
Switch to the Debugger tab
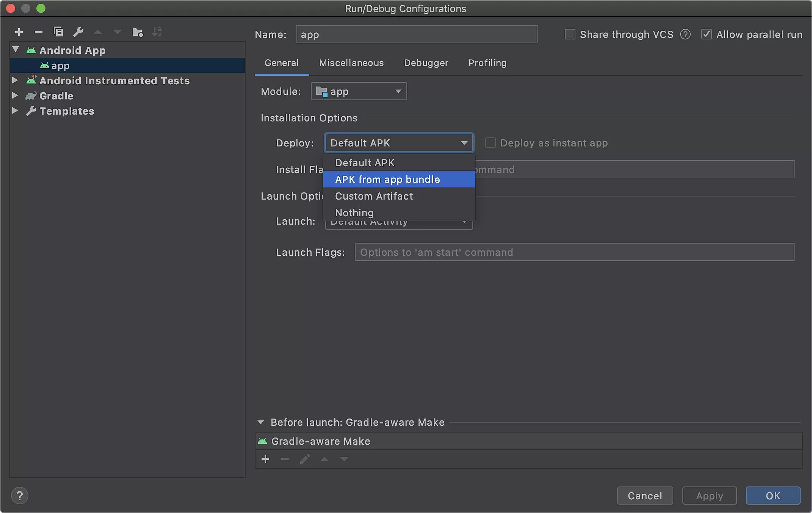click(426, 63)
